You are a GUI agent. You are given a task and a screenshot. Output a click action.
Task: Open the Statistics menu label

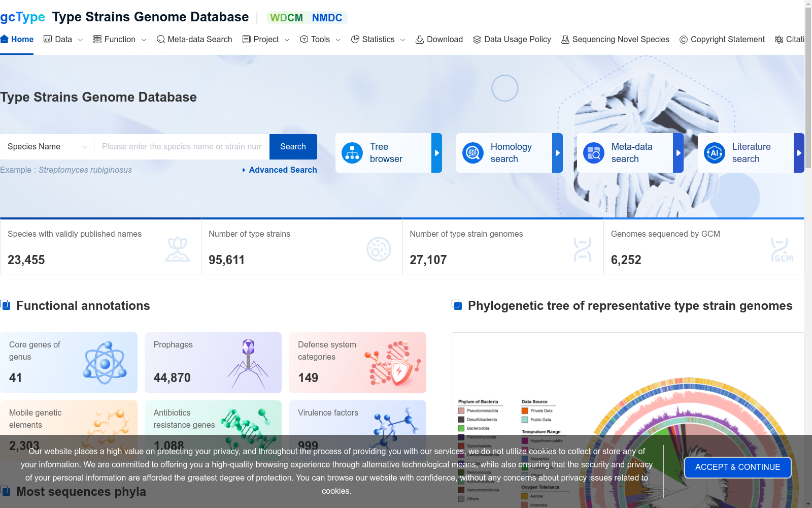click(x=378, y=39)
